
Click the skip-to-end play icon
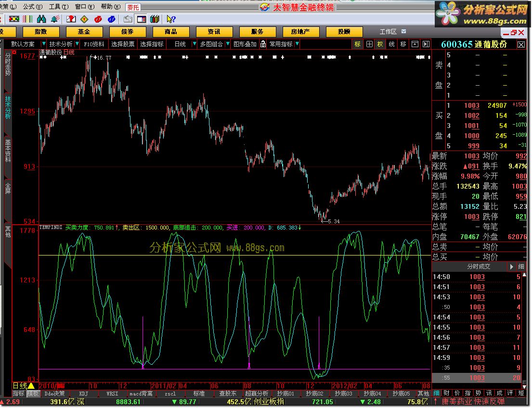[426, 44]
